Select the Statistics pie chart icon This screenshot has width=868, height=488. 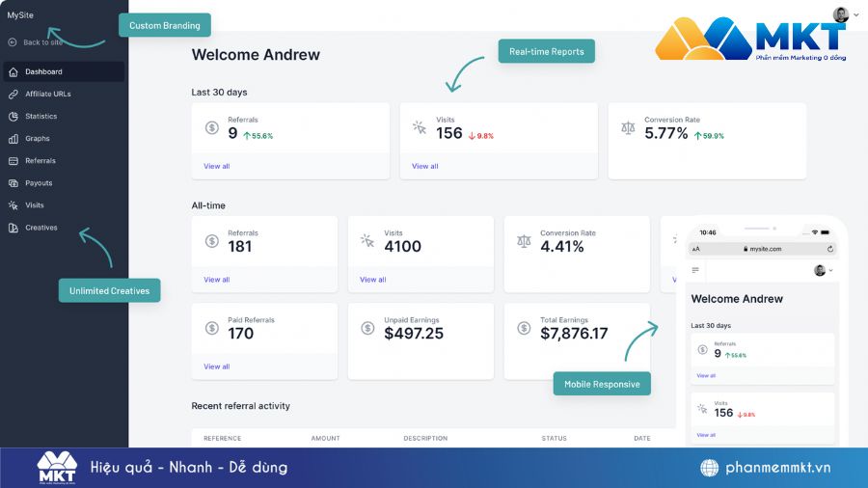(x=13, y=117)
